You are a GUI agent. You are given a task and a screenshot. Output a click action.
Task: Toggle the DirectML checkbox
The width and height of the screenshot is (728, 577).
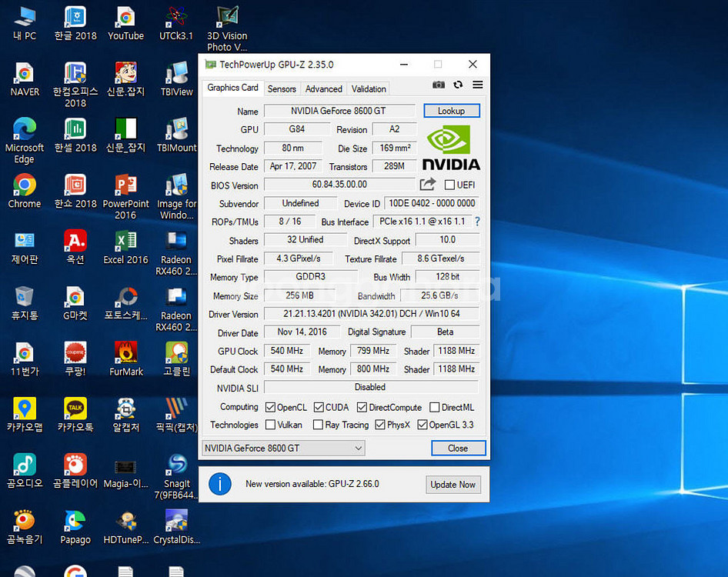(435, 407)
